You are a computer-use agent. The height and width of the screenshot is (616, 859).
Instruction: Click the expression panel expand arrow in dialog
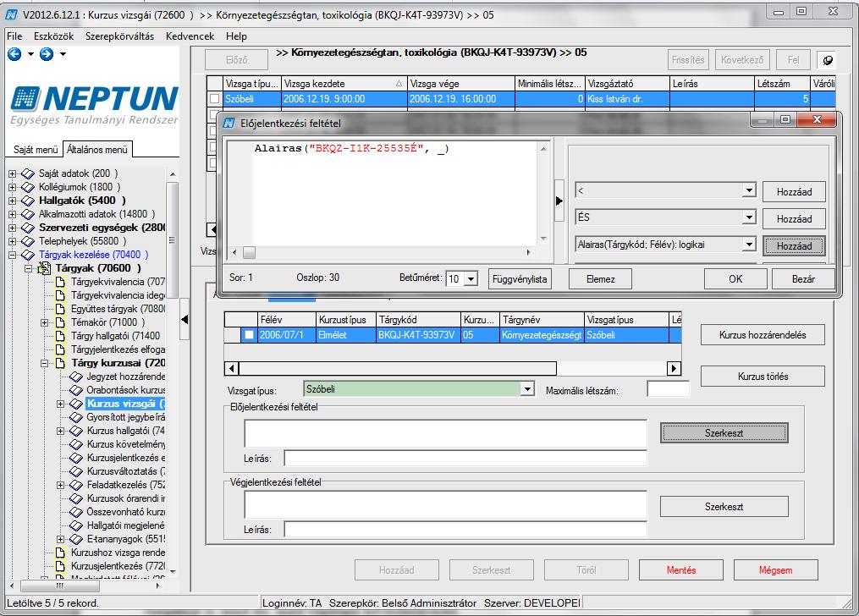[559, 201]
